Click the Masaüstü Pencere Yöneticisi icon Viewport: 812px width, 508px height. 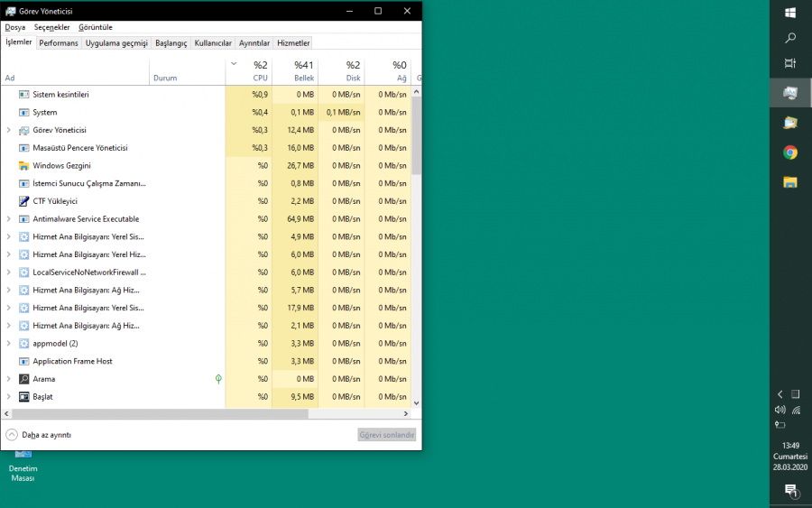click(x=24, y=148)
